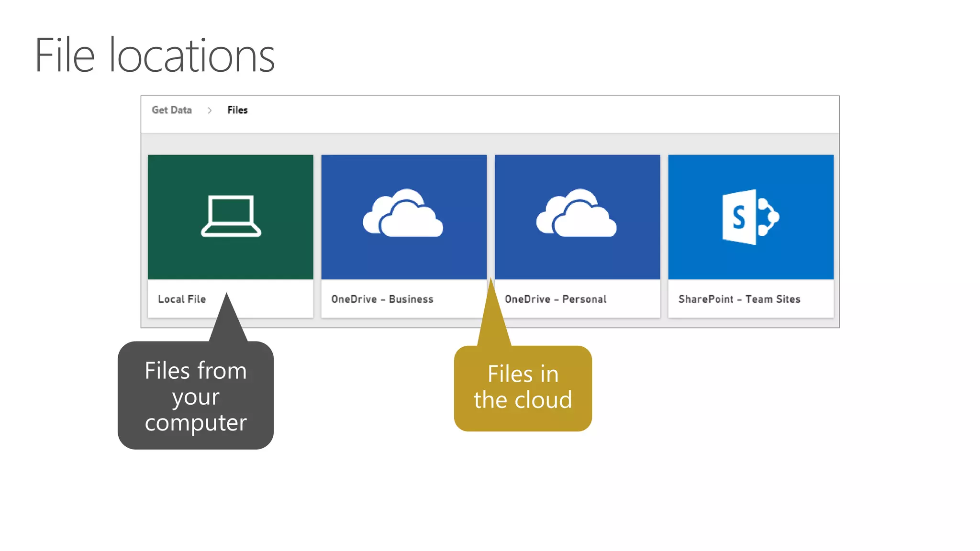The width and height of the screenshot is (980, 551).
Task: Open SharePoint – Team Sites label
Action: (739, 299)
